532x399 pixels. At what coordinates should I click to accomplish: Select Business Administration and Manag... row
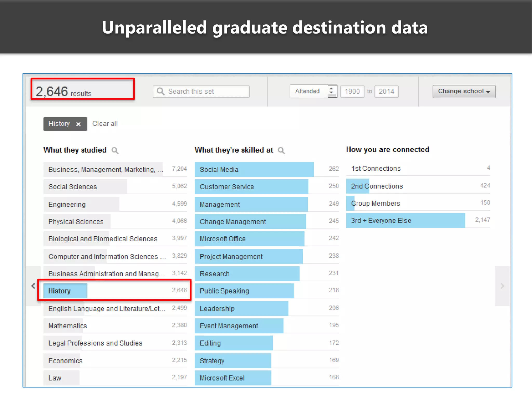pyautogui.click(x=115, y=273)
